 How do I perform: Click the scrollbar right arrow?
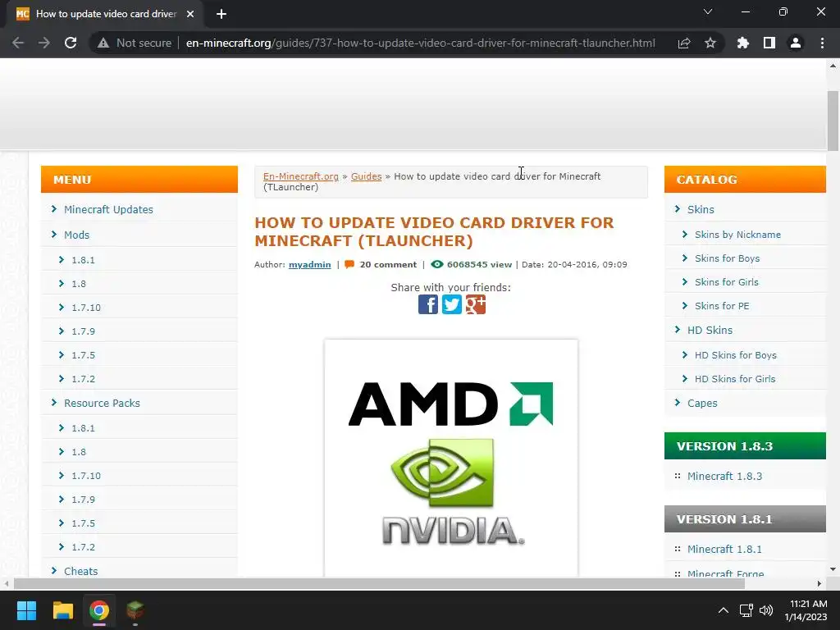(x=819, y=583)
